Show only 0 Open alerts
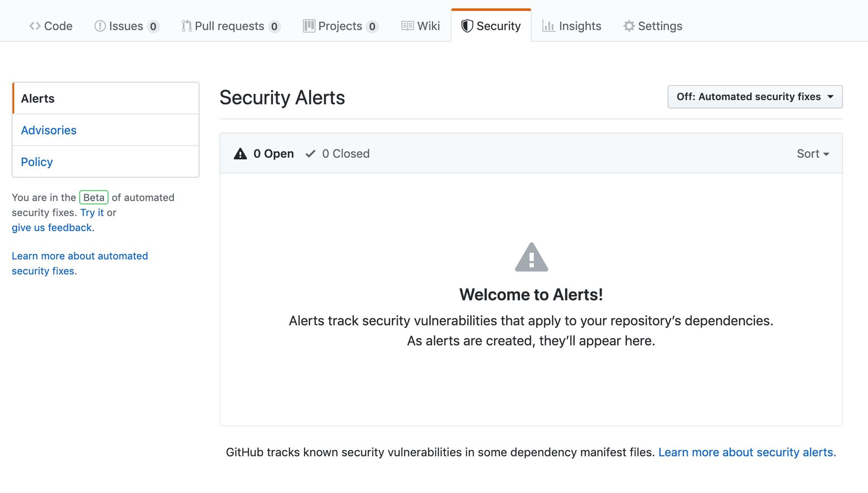Image resolution: width=868 pixels, height=493 pixels. pos(274,153)
